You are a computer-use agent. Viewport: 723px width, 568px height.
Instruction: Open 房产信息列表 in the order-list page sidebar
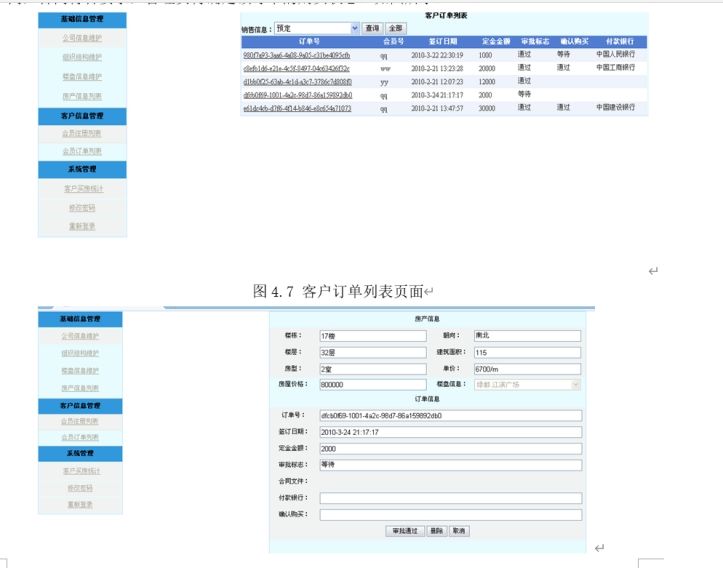pyautogui.click(x=82, y=96)
